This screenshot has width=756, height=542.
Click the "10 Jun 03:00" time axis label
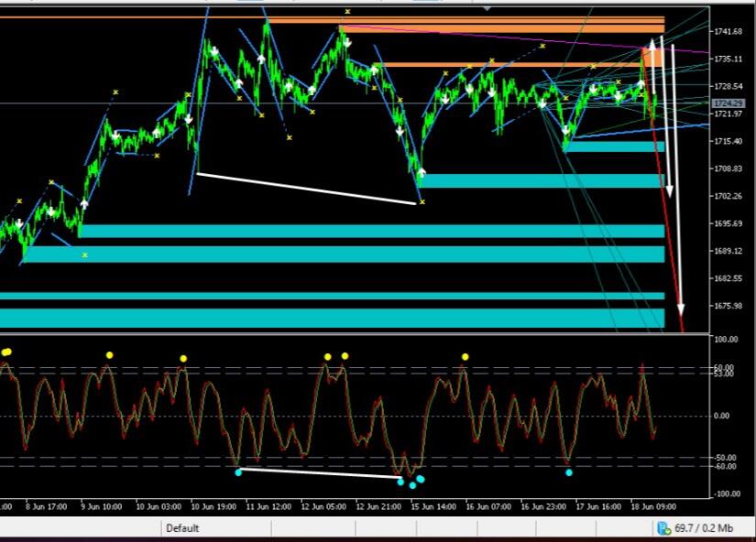click(x=159, y=507)
